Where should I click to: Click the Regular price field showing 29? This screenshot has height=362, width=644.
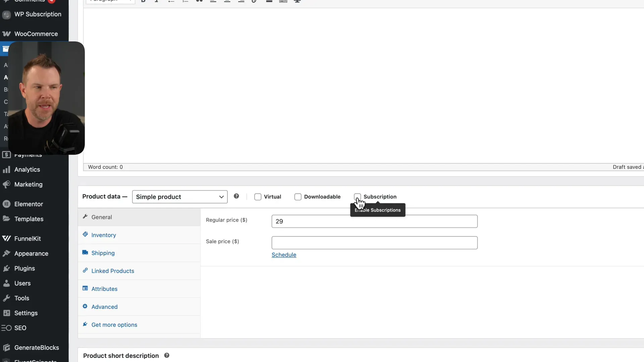374,221
